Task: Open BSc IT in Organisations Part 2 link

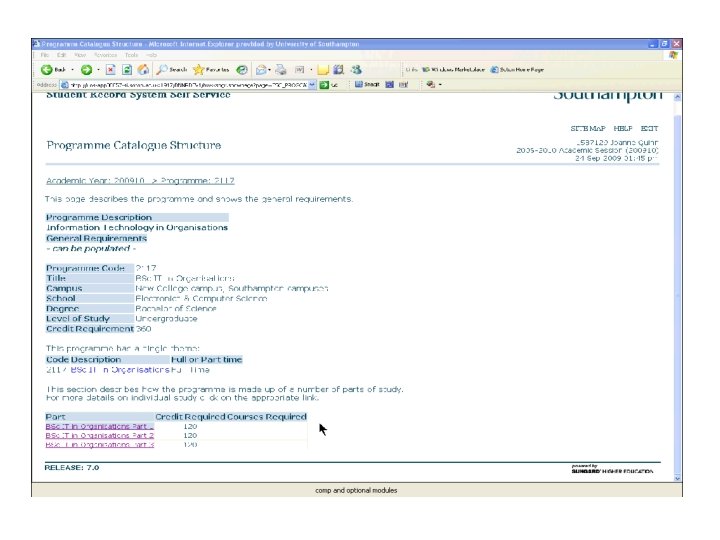Action: pos(100,435)
